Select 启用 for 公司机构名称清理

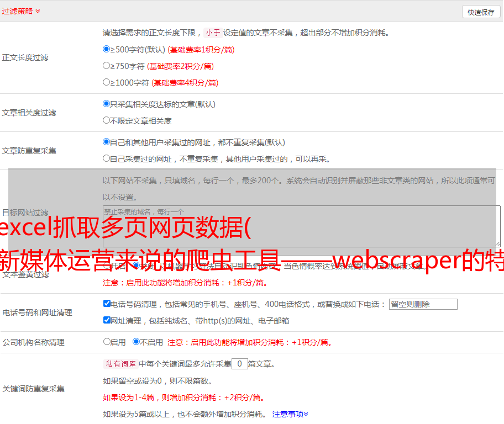tap(107, 341)
